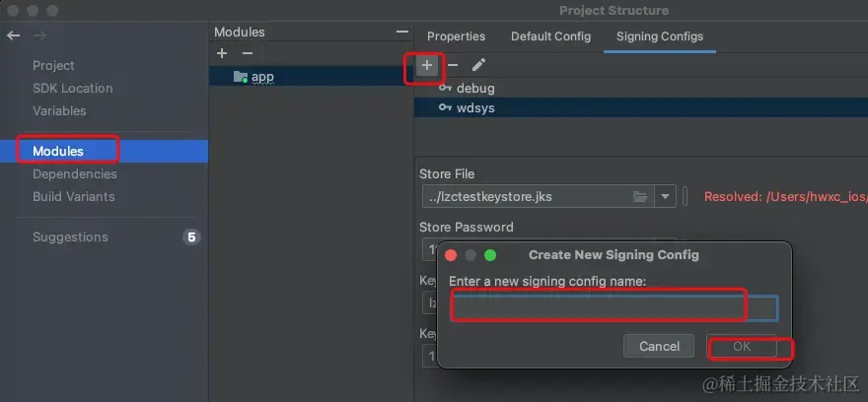Image resolution: width=868 pixels, height=402 pixels.
Task: Click the new signing config name field
Action: point(614,308)
